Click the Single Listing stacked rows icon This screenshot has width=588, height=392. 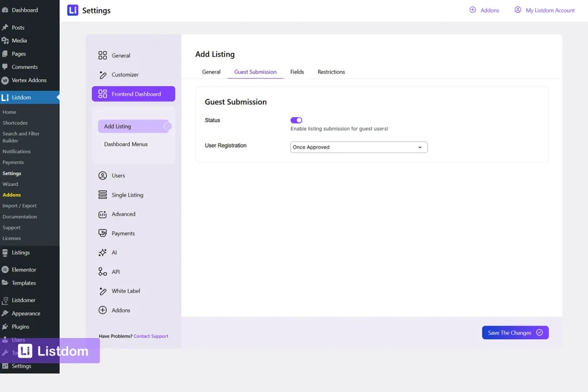pyautogui.click(x=102, y=195)
